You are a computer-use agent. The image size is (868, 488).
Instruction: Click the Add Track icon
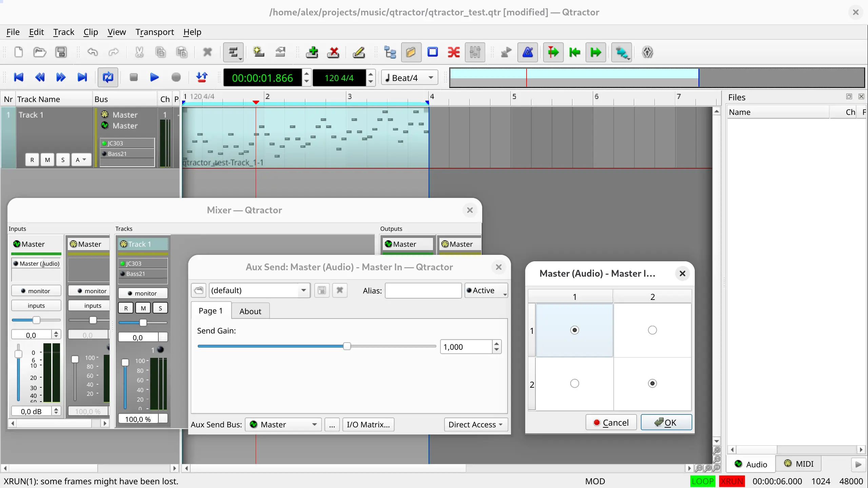coord(312,52)
